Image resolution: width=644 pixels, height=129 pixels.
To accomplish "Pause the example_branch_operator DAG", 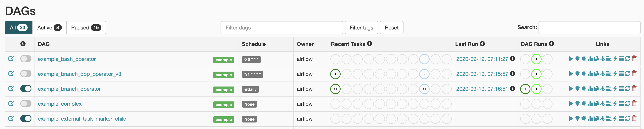I will tap(26, 89).
